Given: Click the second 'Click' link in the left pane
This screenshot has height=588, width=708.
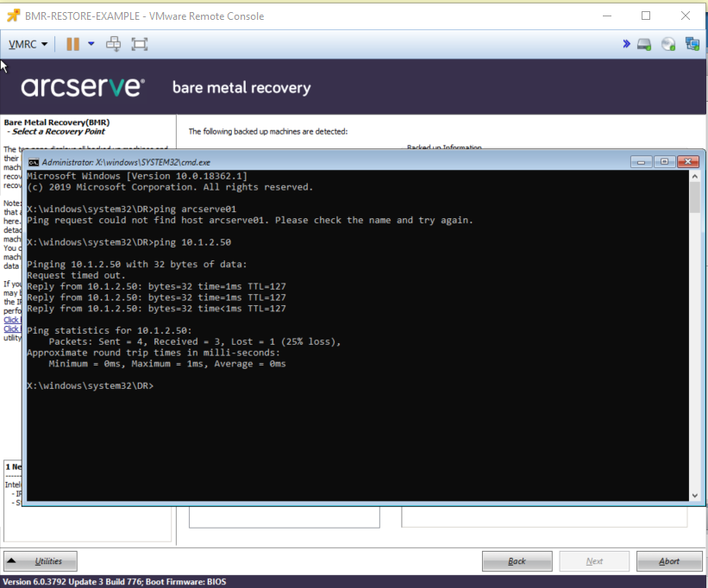Looking at the screenshot, I should (12, 329).
